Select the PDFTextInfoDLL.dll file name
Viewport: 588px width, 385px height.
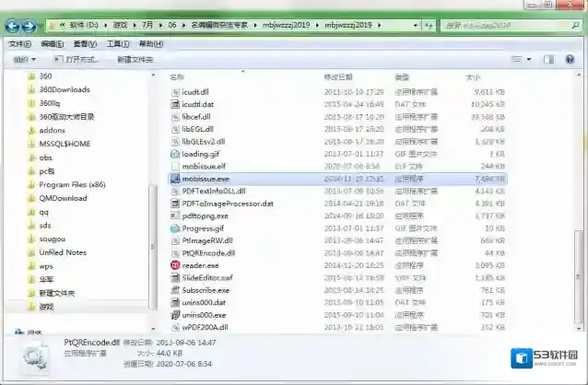coord(214,192)
